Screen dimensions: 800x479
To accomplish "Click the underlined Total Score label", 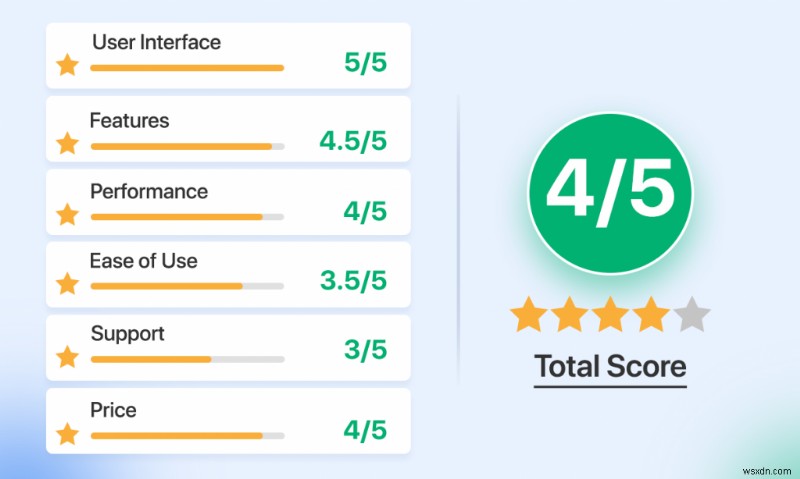I will tap(610, 367).
